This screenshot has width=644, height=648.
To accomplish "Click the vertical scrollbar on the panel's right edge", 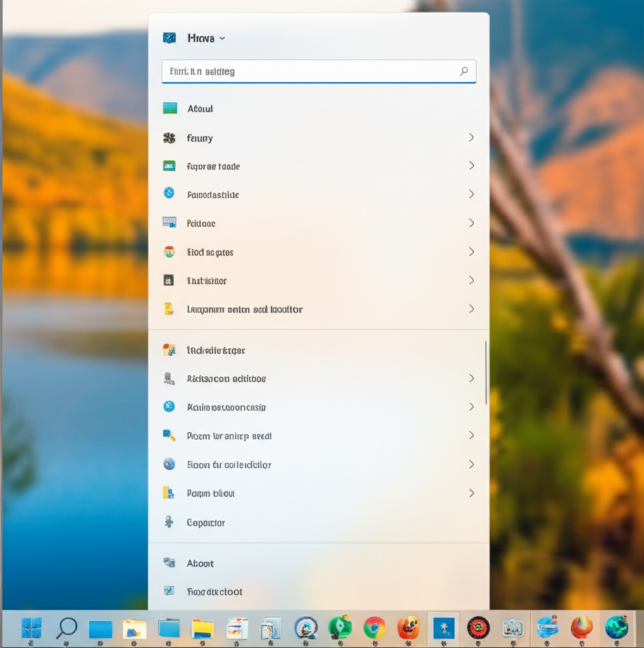I will [486, 373].
